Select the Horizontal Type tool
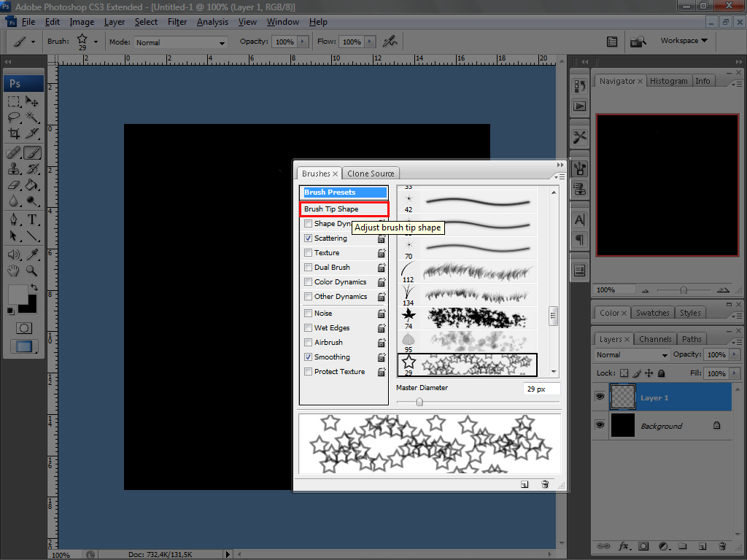This screenshot has height=560, width=747. [x=32, y=219]
